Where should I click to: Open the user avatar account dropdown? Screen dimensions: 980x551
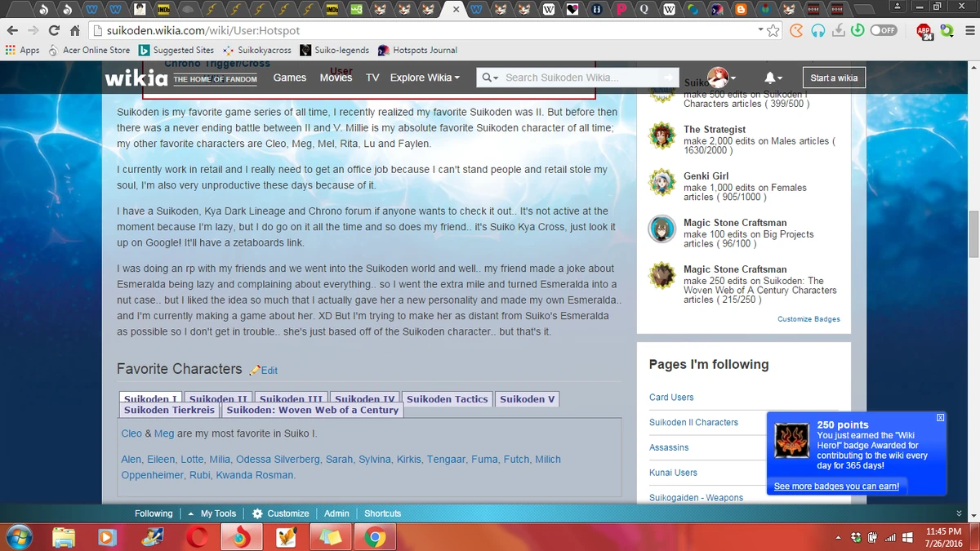722,78
